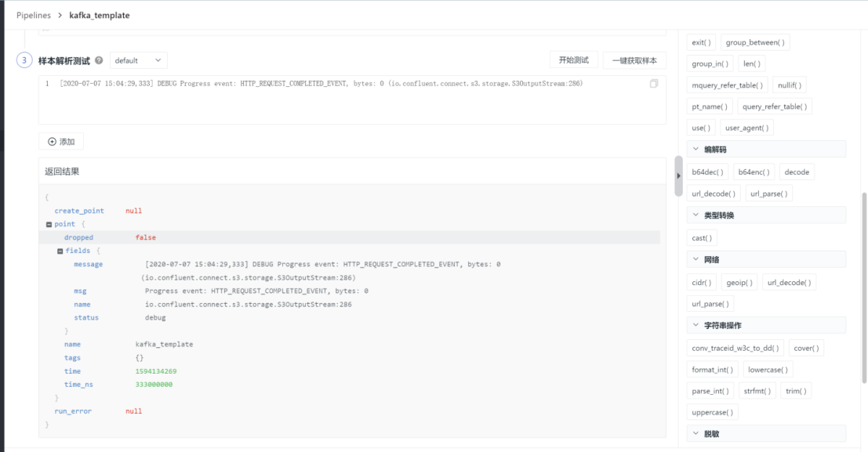Insert the group_between() function
The height and width of the screenshot is (452, 868).
(755, 42)
